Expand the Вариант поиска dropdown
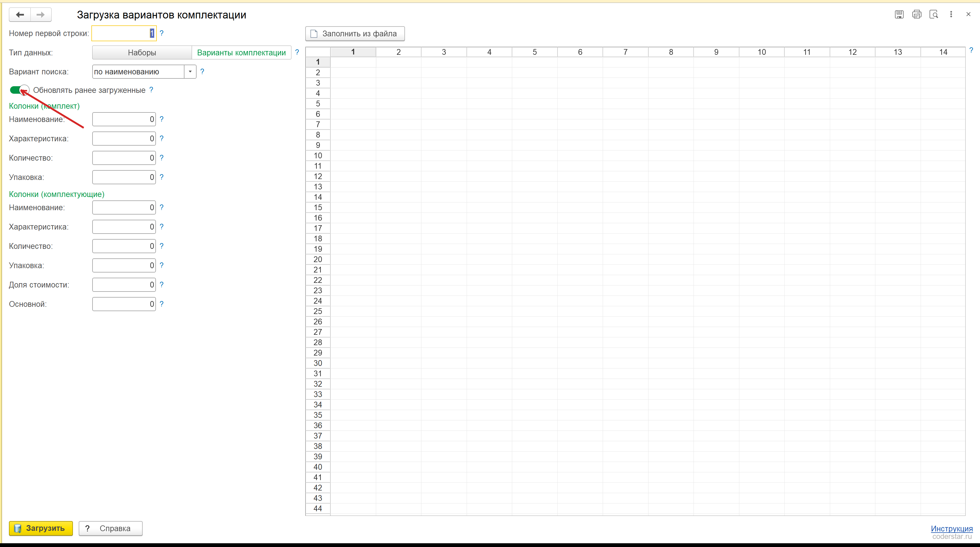The image size is (980, 547). tap(190, 72)
